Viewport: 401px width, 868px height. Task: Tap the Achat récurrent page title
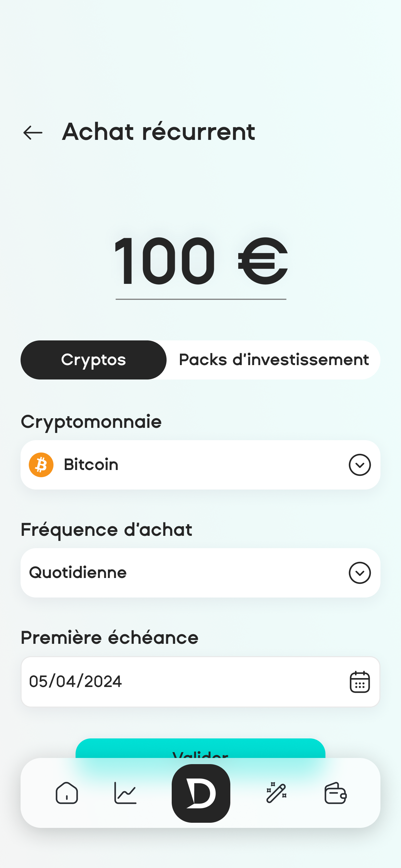point(159,132)
